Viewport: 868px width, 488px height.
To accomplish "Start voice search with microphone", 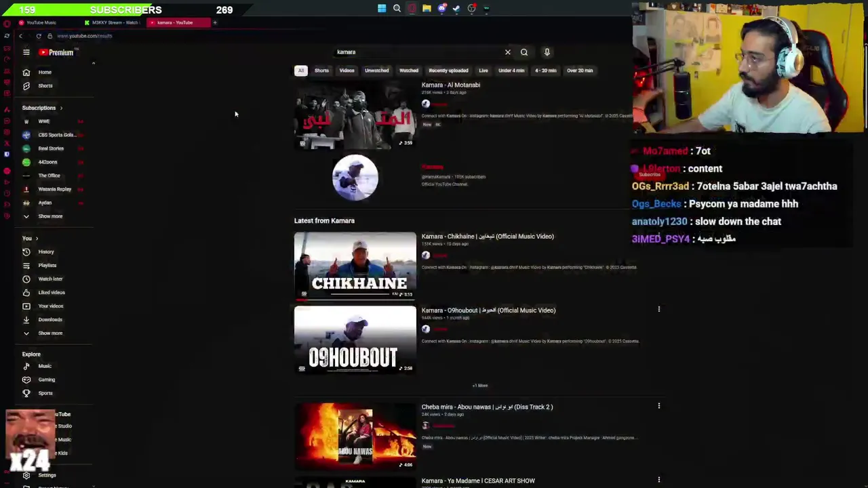I will (547, 52).
